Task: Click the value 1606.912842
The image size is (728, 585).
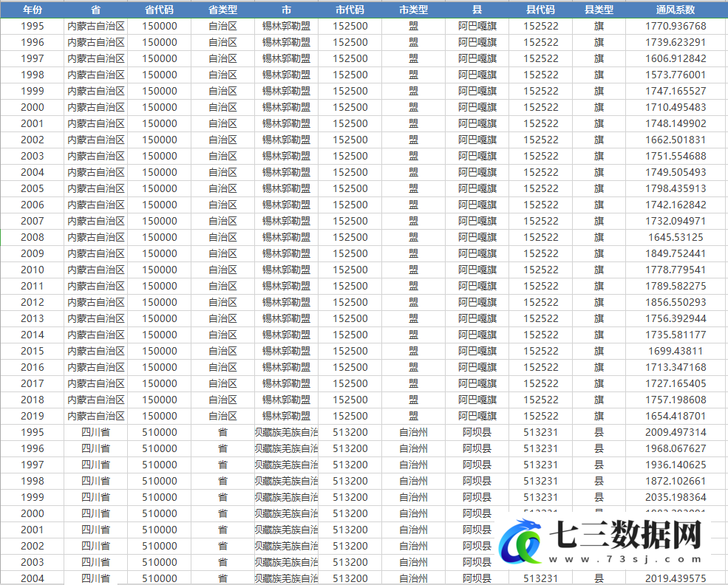Action: pos(676,58)
